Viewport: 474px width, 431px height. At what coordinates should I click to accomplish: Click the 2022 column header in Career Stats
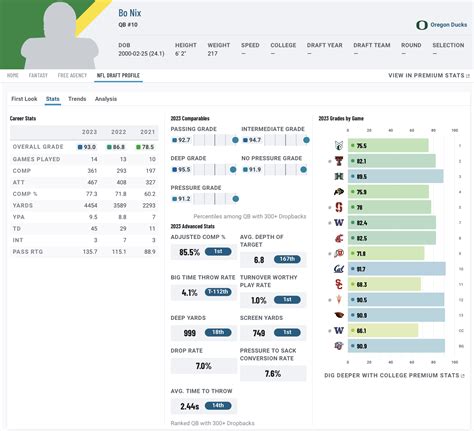click(x=119, y=132)
